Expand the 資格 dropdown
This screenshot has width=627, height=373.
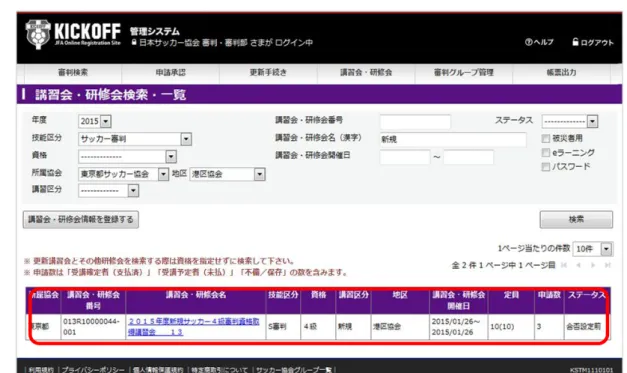click(171, 156)
